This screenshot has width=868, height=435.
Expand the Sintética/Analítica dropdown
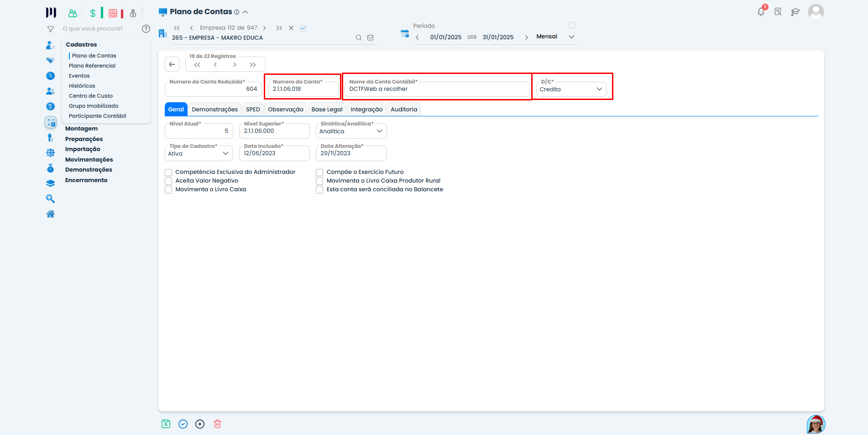click(379, 131)
